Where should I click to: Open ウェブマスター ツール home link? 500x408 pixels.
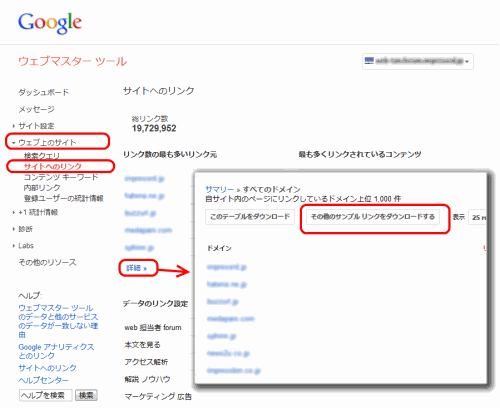tap(73, 61)
